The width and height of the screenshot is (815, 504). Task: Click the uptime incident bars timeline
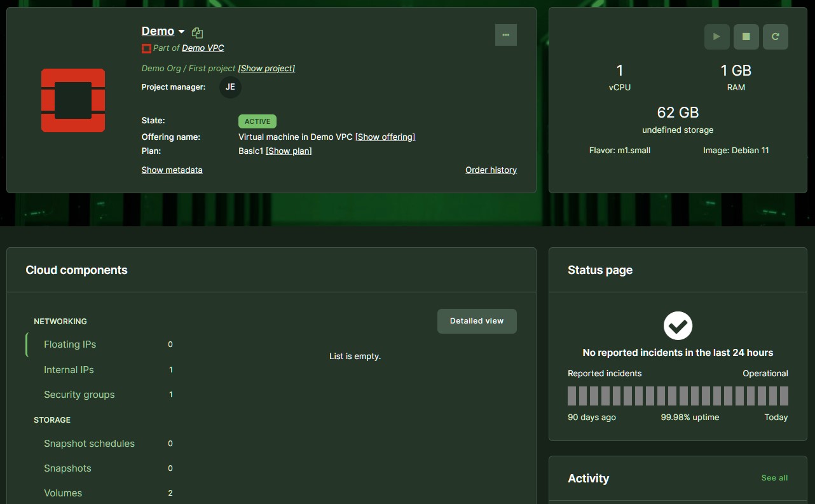678,396
